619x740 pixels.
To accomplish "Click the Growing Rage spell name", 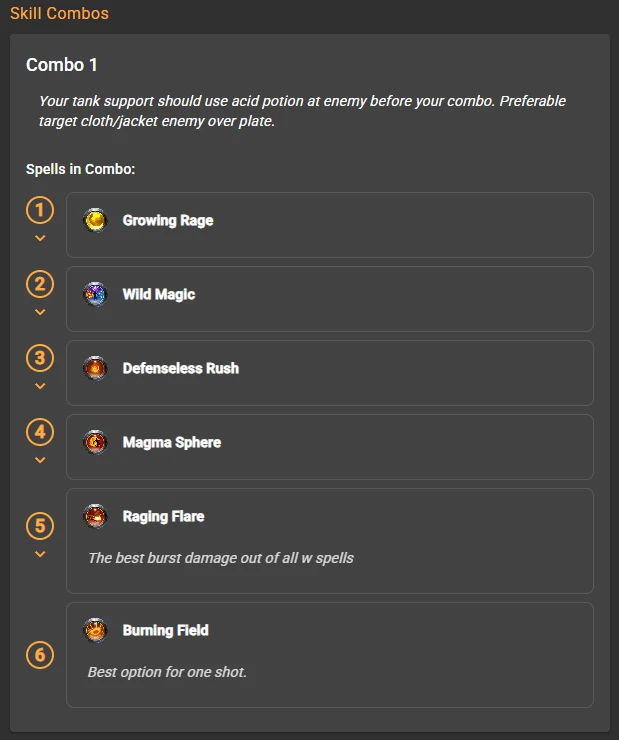I will (x=168, y=220).
